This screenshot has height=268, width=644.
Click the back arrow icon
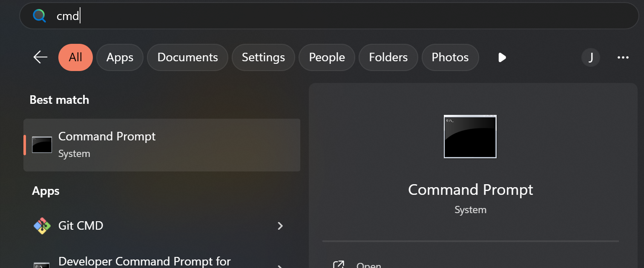40,57
